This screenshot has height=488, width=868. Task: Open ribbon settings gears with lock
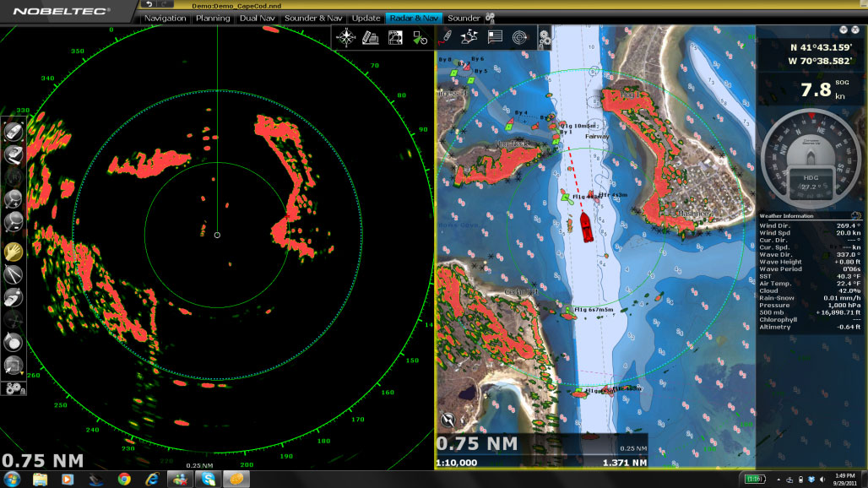click(545, 38)
